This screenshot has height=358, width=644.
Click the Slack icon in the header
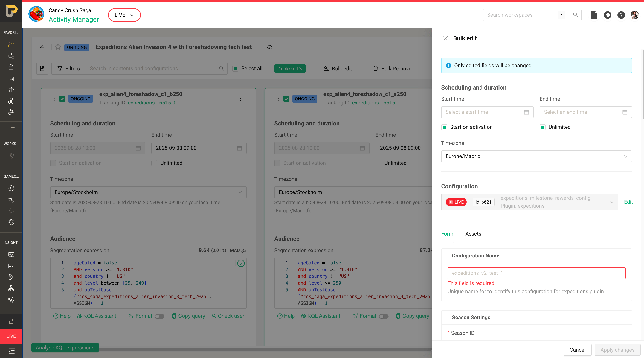tap(608, 15)
